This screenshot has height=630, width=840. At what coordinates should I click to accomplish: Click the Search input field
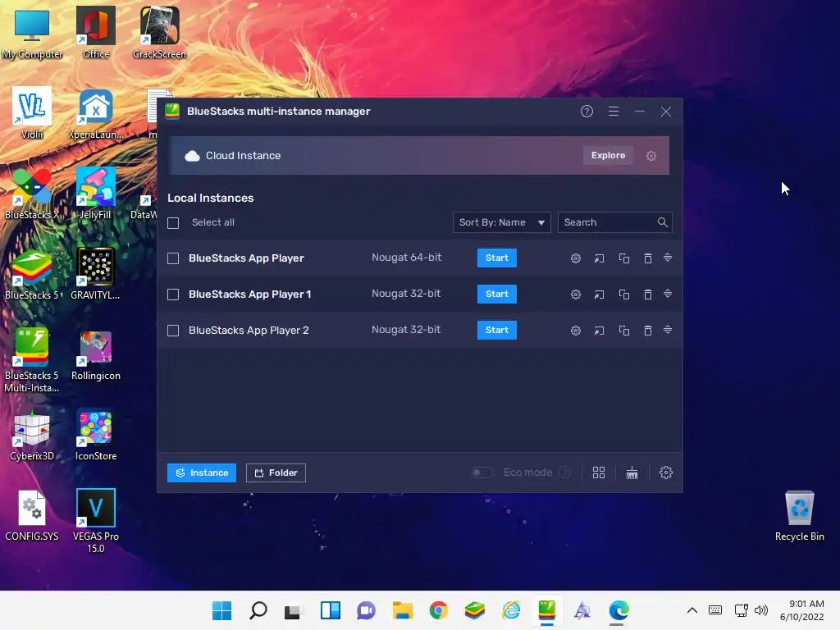pos(614,222)
